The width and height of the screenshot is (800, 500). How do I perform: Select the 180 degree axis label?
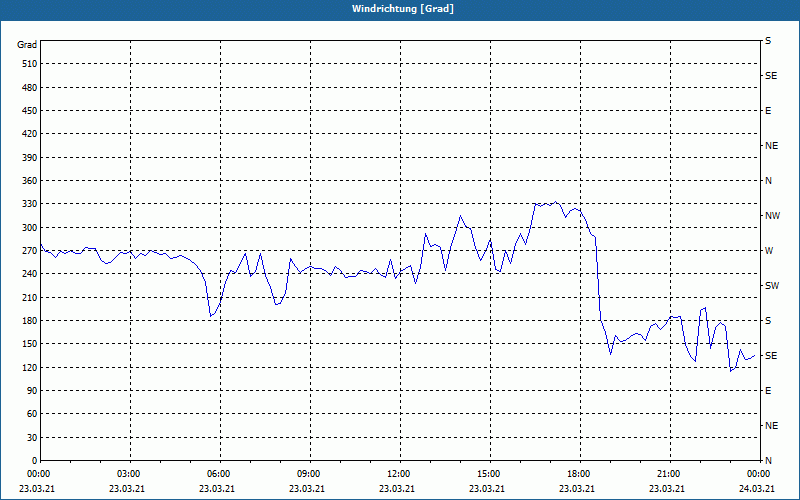[30, 321]
